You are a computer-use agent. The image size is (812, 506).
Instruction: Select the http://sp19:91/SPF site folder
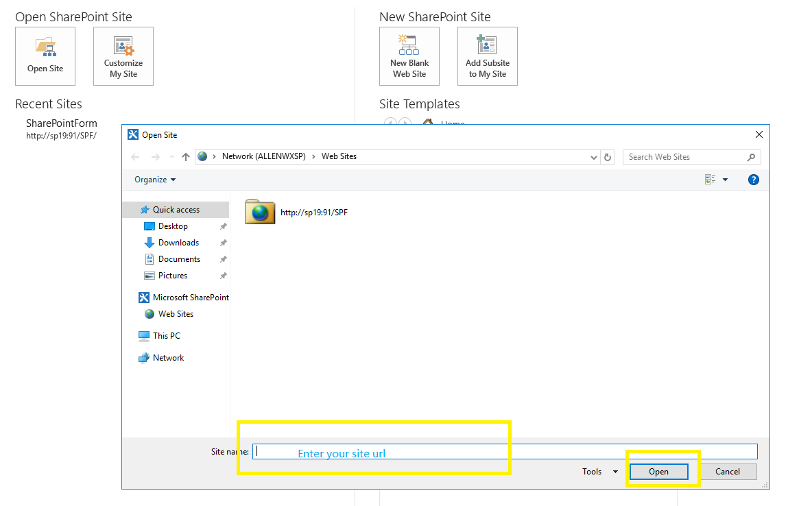[x=296, y=212]
